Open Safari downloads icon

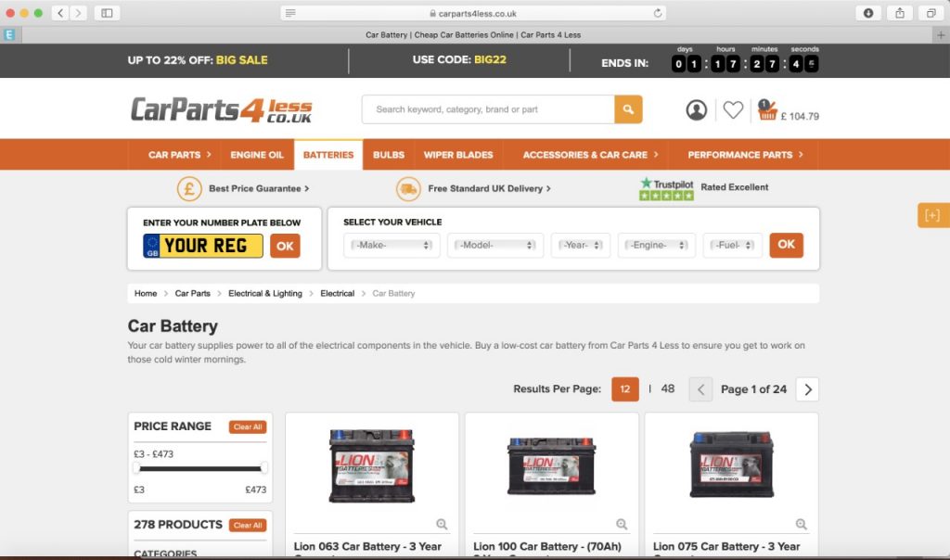click(868, 13)
